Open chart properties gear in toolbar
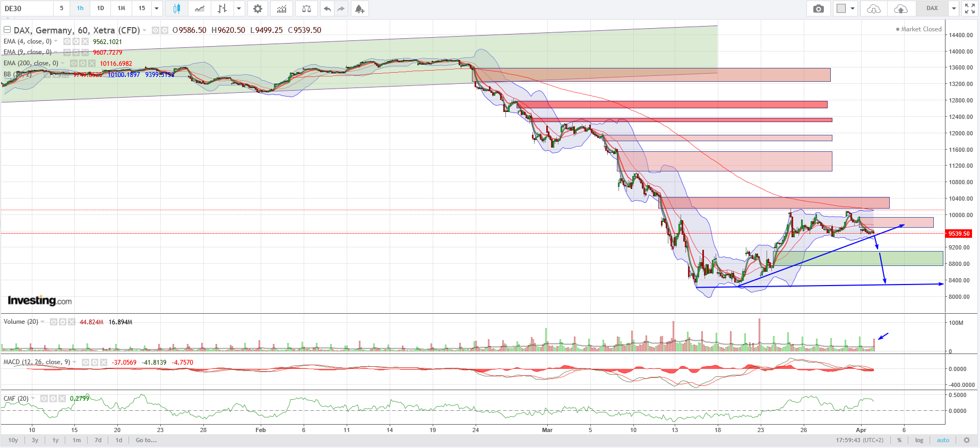Viewport: 980px width, 448px height. click(257, 8)
